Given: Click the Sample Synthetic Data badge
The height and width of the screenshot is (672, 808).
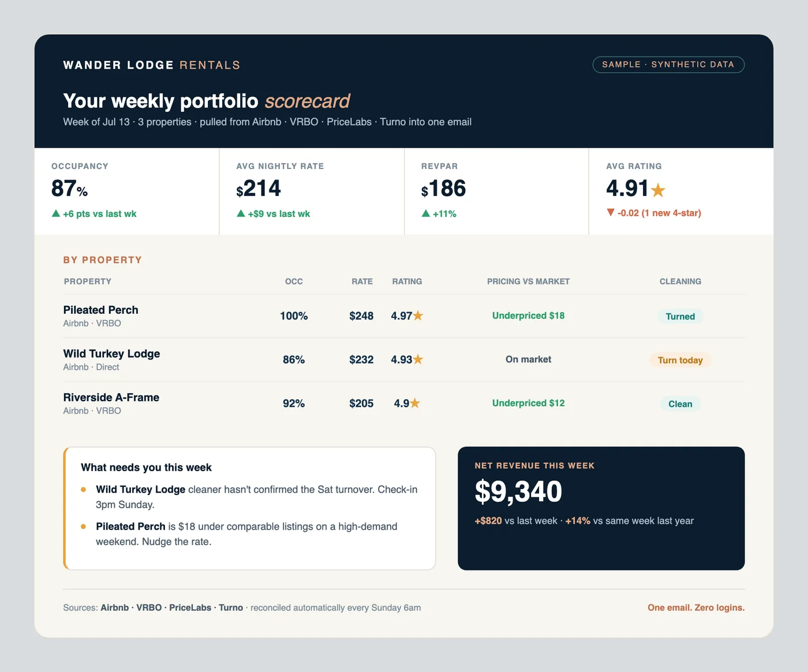Looking at the screenshot, I should 668,65.
